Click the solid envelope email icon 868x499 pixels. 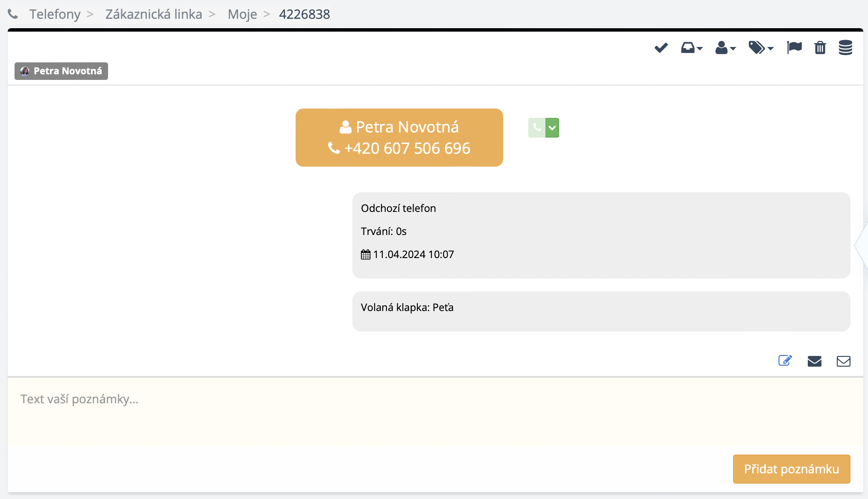tap(814, 361)
